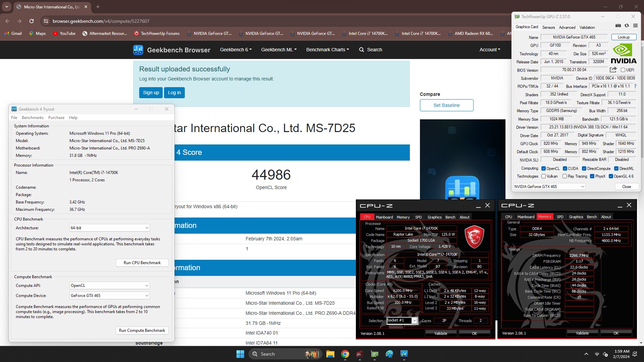This screenshot has height=362, width=644.
Task: Click the Chrome address bar URL
Action: click(x=101, y=21)
